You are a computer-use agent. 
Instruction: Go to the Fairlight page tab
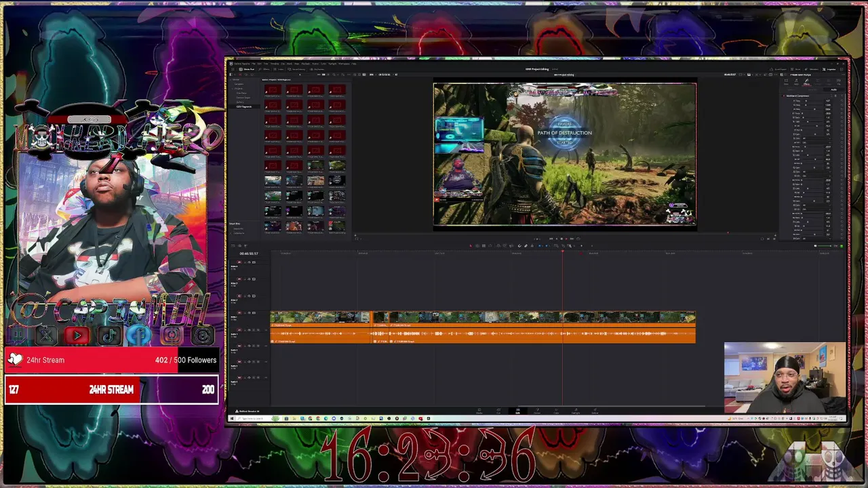point(576,411)
